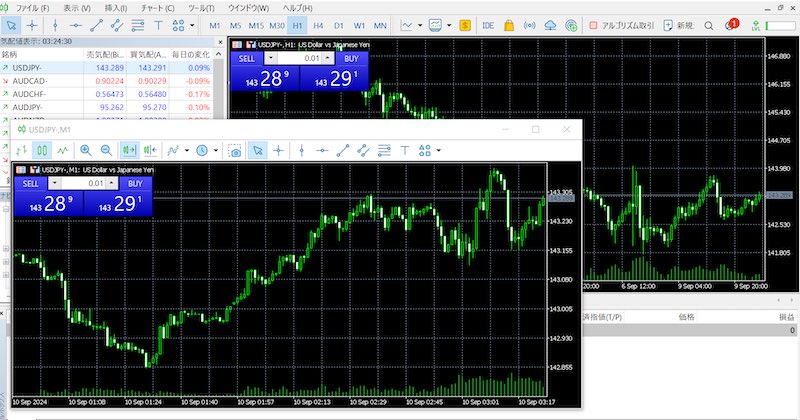Switch to D1 timeframe in main toolbar
Screen dimensions: 800x420
coord(339,25)
